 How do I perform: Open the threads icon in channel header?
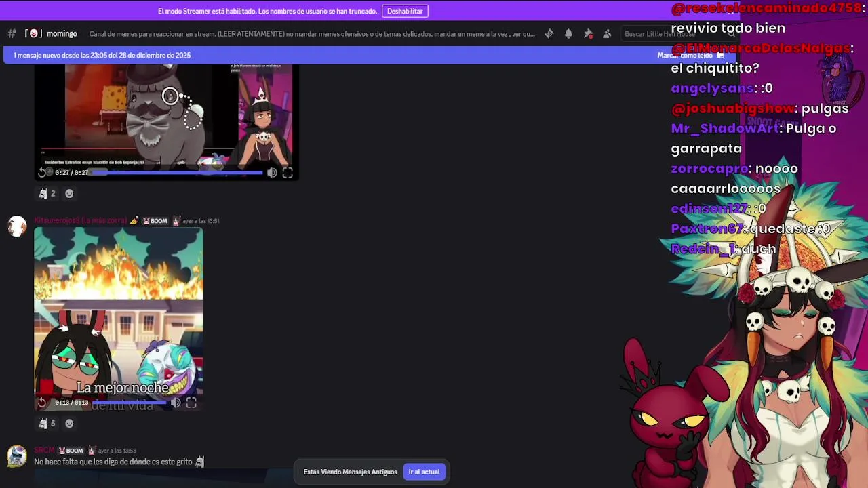click(549, 33)
